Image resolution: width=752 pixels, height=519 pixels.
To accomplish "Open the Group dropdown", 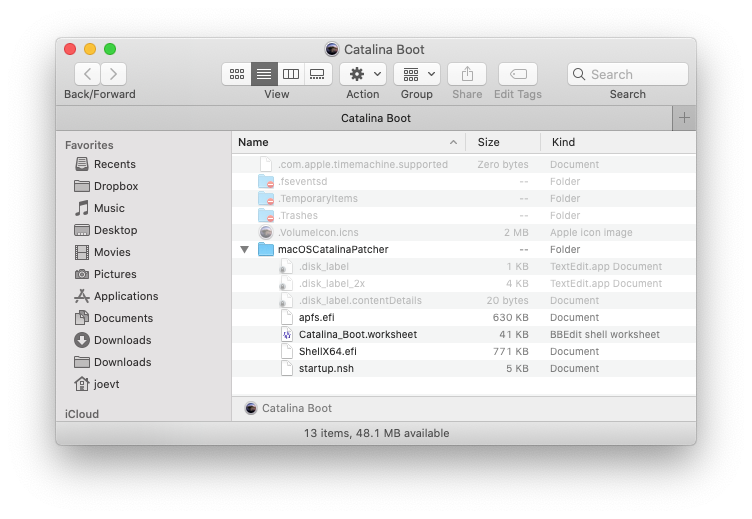I will pyautogui.click(x=417, y=74).
